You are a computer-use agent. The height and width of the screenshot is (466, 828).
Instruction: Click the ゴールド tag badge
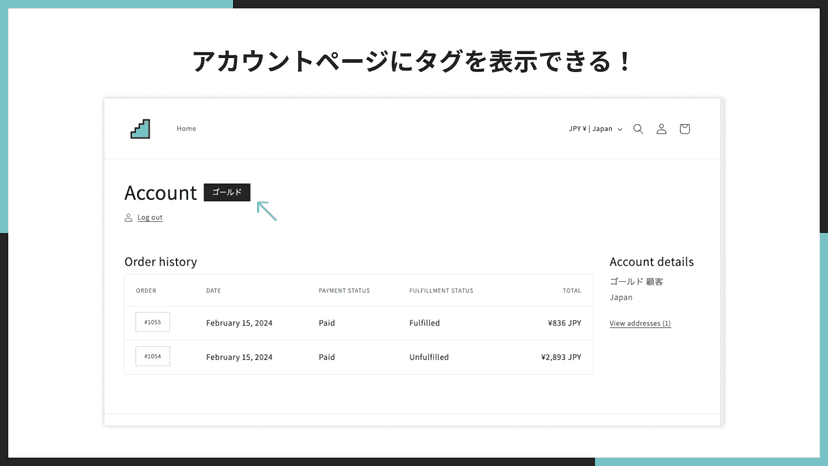point(227,192)
